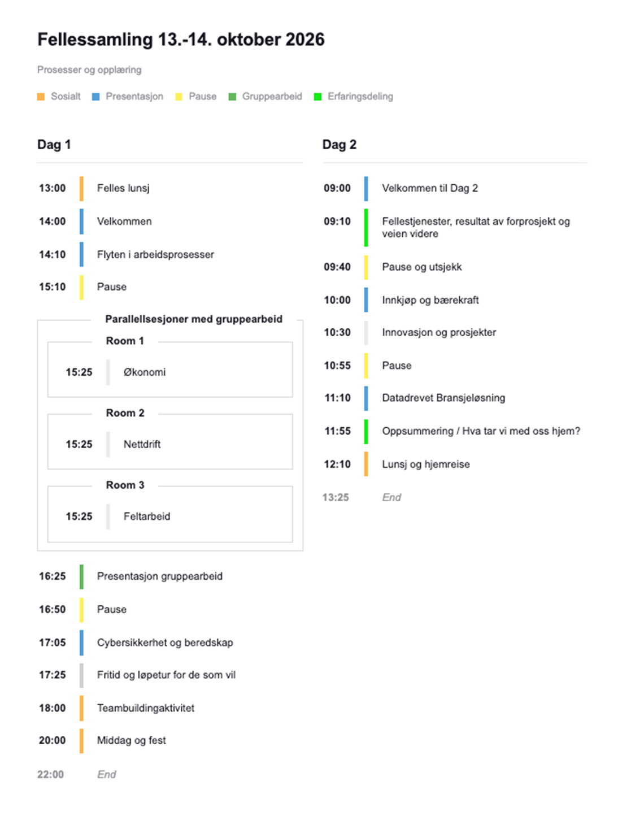
Task: Select the Felles lunsj agenda item
Action: [x=123, y=188]
